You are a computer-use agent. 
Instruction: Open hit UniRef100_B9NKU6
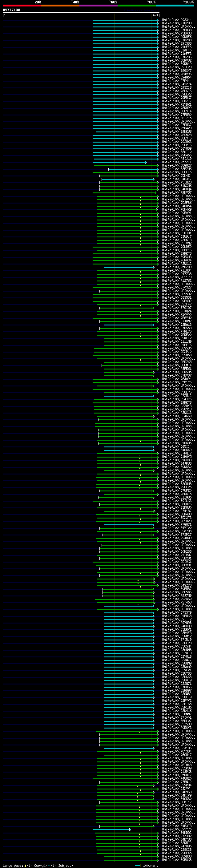176,132
